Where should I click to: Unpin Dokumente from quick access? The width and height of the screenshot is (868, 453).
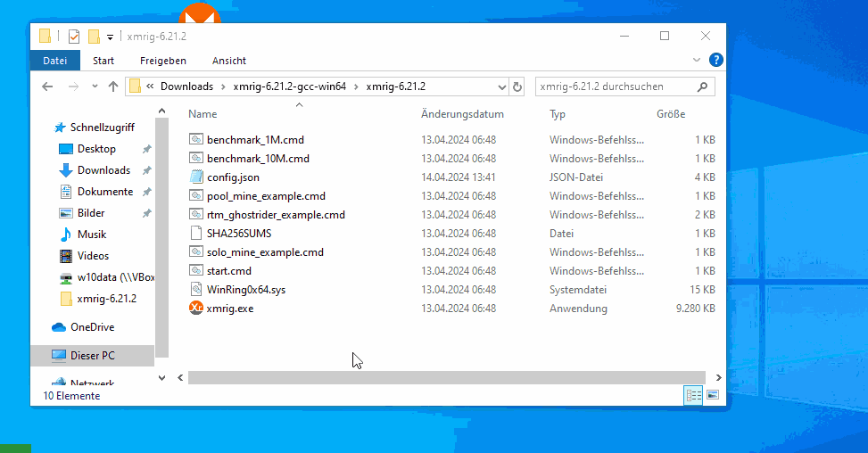pyautogui.click(x=146, y=192)
